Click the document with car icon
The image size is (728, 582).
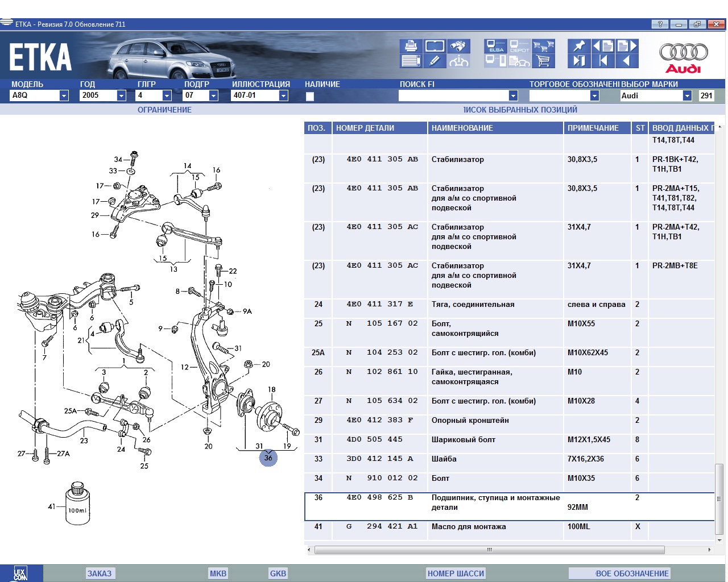[x=519, y=61]
